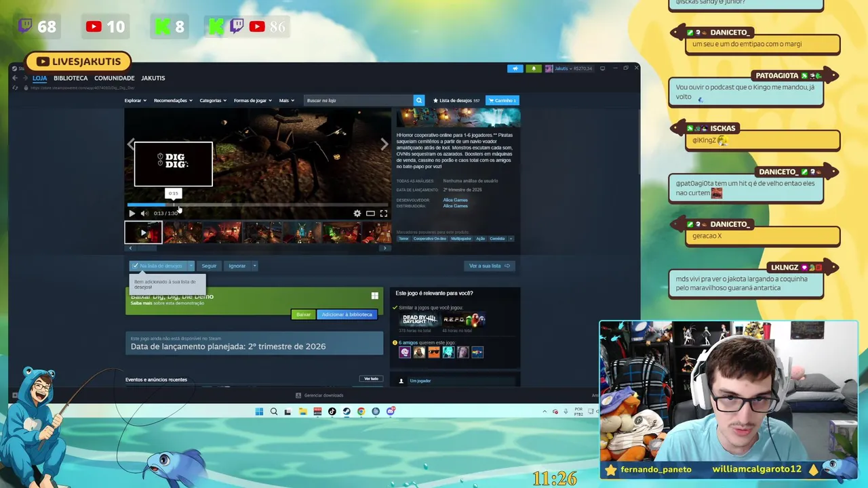Open the arrow dropdown beside 'Ignorar'
This screenshot has width=868, height=488.
(x=255, y=266)
